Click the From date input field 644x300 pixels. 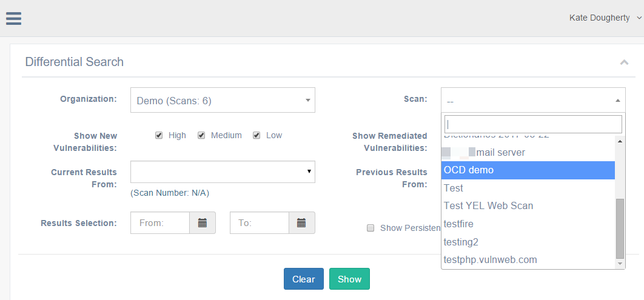pyautogui.click(x=160, y=223)
